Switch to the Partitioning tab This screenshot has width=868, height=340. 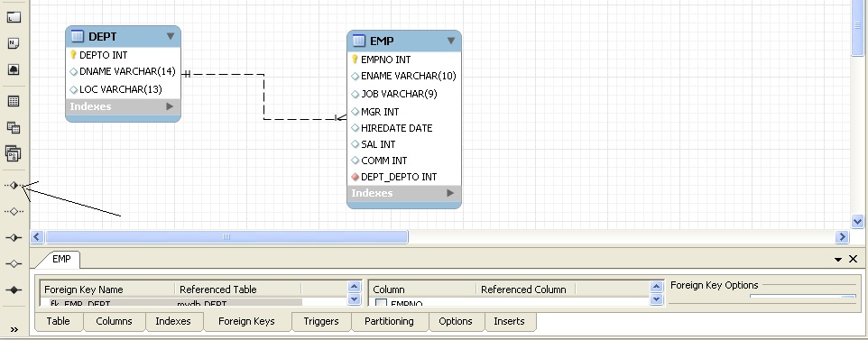pos(389,321)
